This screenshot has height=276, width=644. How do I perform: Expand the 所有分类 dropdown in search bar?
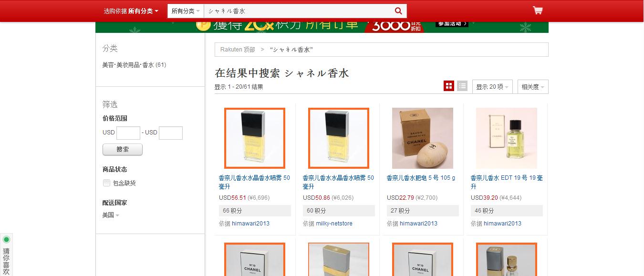[186, 11]
